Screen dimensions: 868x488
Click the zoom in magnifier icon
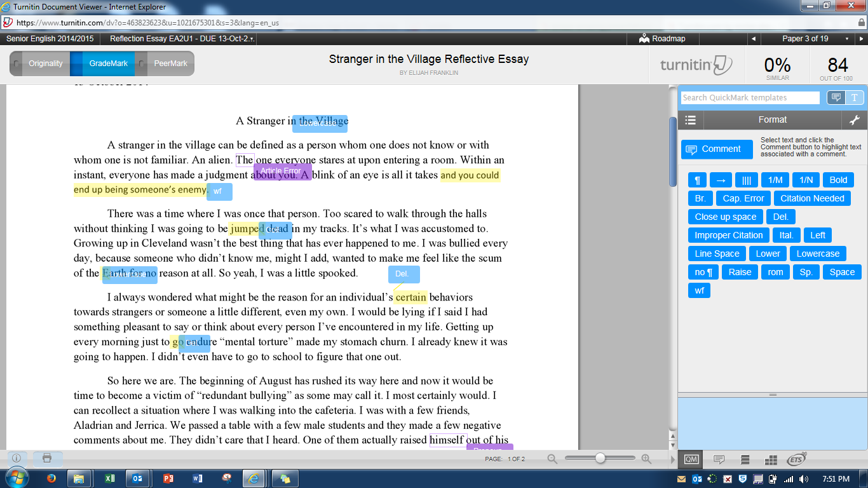(x=646, y=459)
